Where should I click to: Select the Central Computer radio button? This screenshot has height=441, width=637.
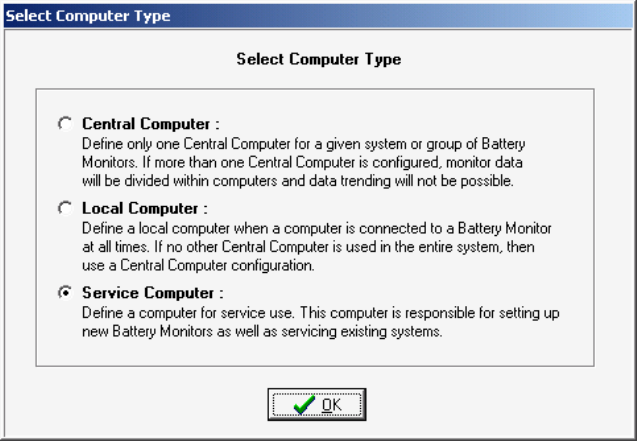[x=66, y=124]
